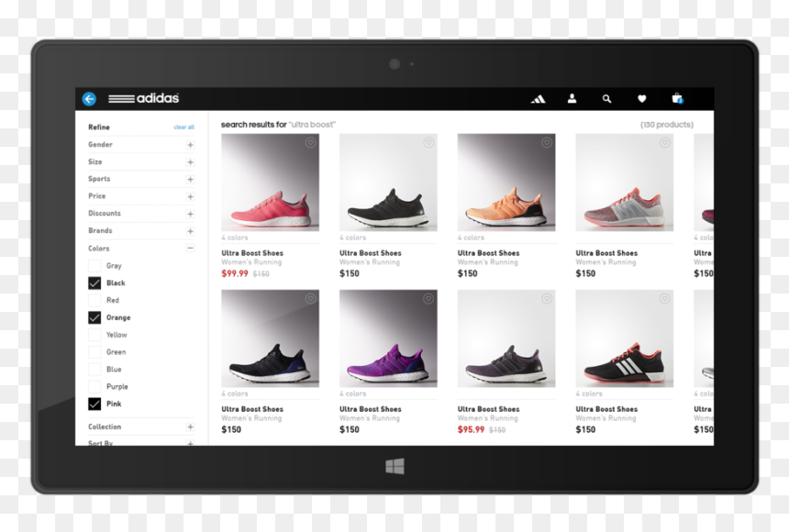Viewport: 789px width, 532px height.
Task: Expand the Sports filter
Action: [x=190, y=179]
